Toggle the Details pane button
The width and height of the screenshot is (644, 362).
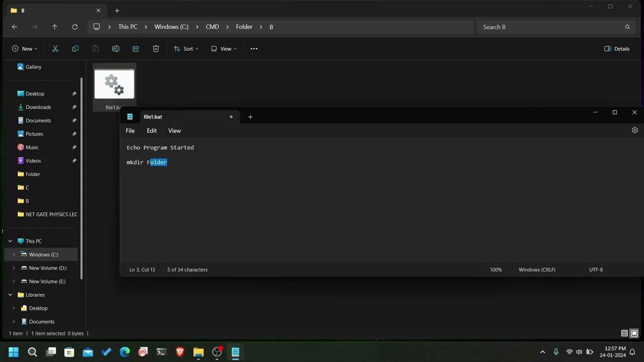click(617, 49)
